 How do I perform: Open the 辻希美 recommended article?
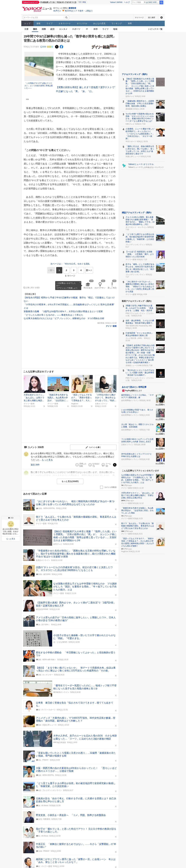tap(75, 704)
